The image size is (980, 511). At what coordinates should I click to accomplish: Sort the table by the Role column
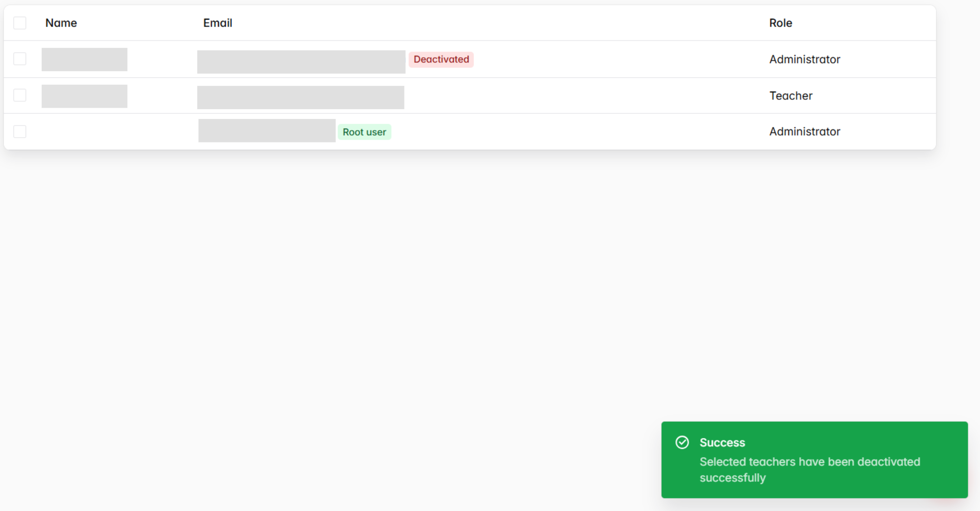tap(780, 23)
